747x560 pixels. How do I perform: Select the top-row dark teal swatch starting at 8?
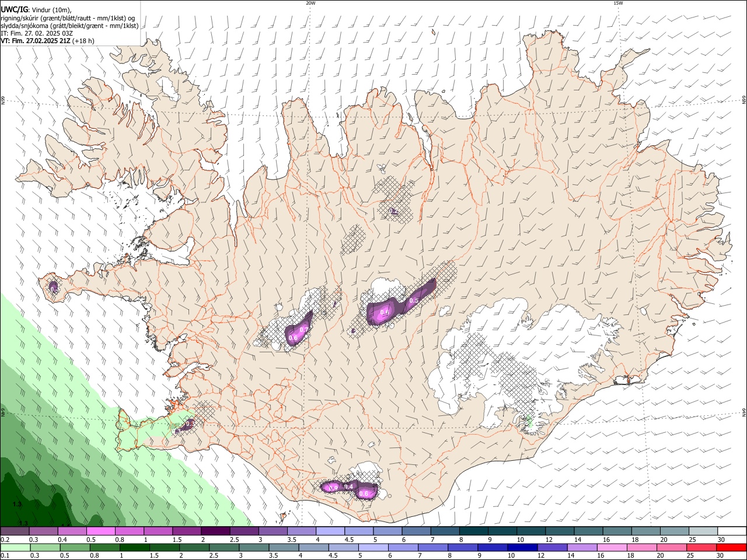[473, 531]
